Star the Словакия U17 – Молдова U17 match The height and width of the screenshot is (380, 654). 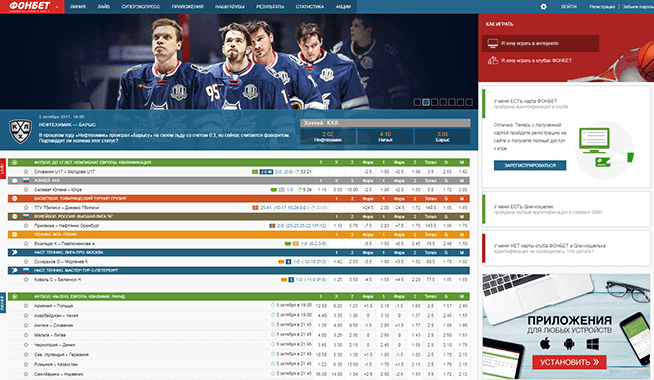tap(26, 171)
